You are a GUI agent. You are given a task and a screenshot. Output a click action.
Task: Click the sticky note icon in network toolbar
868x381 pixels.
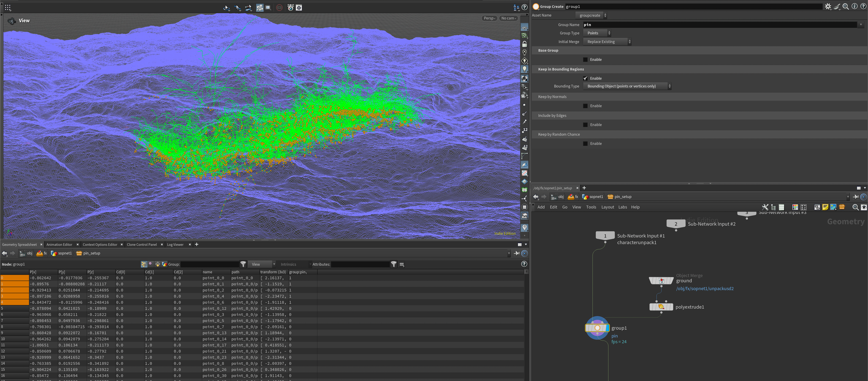click(825, 207)
